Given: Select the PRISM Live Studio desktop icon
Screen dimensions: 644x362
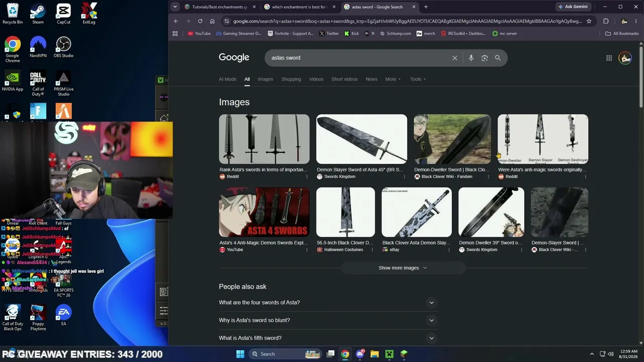Looking at the screenshot, I should click(x=63, y=83).
